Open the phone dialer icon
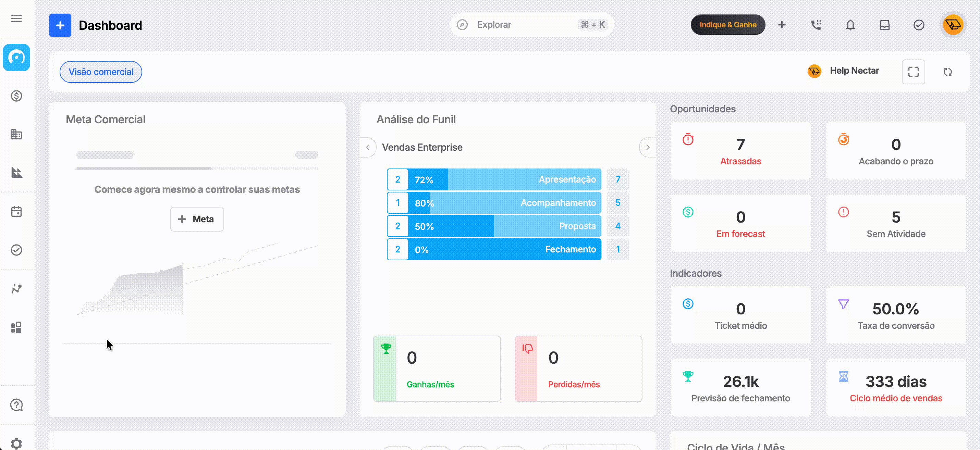Screen dimensions: 980x450 [816, 25]
